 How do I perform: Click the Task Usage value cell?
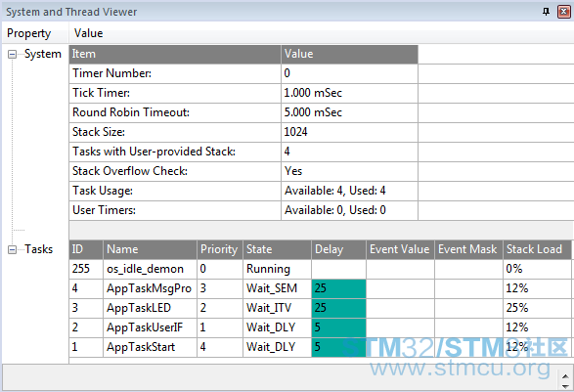click(x=349, y=191)
